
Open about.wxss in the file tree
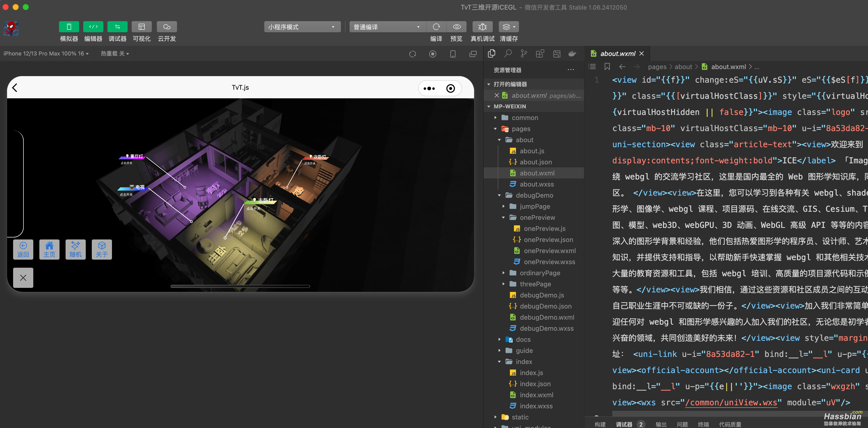(x=534, y=184)
